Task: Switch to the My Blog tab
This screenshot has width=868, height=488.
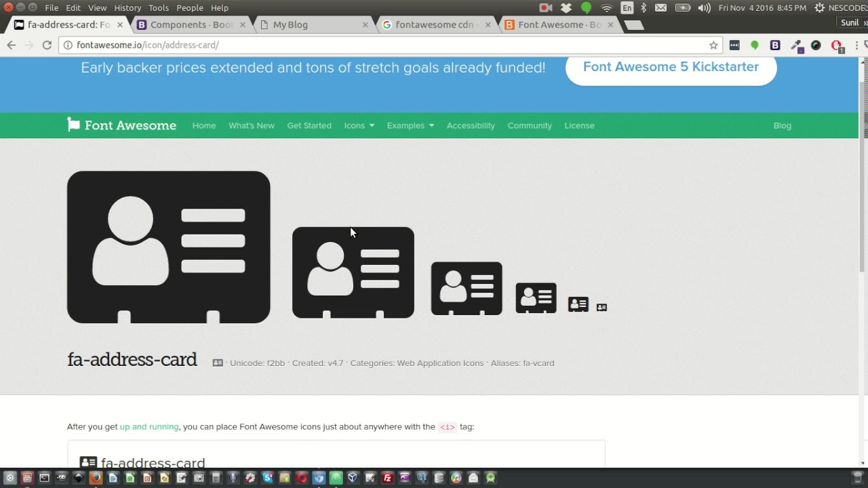Action: point(313,24)
